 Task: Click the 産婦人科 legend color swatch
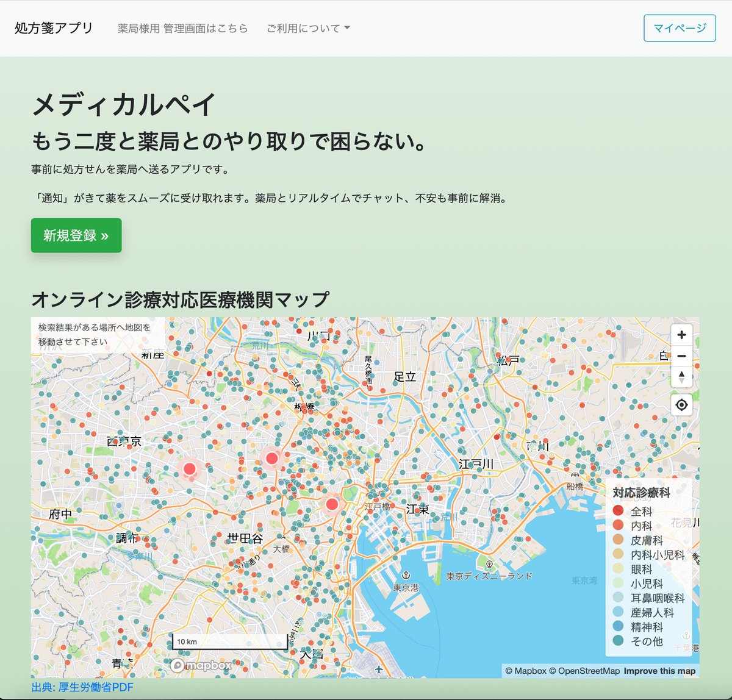[x=618, y=612]
